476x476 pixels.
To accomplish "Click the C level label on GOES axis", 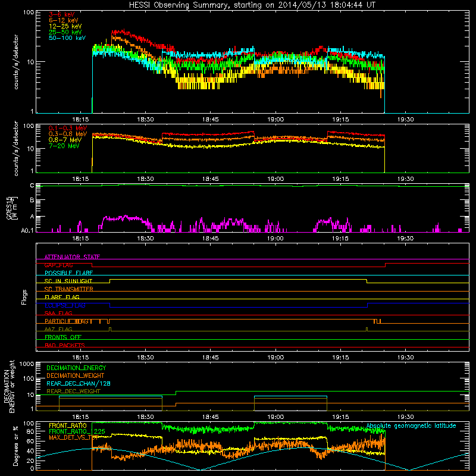I will [x=32, y=186].
